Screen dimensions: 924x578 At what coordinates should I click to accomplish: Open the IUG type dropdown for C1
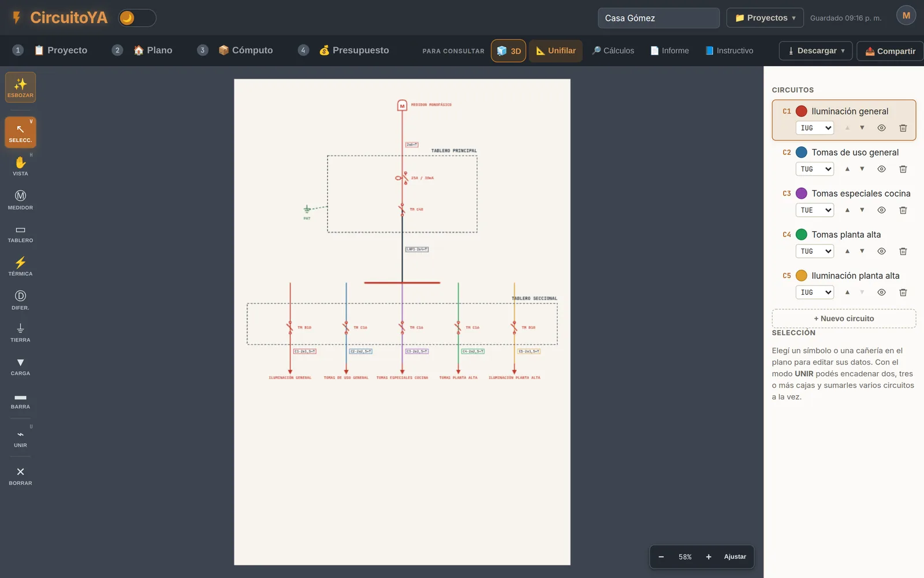815,128
